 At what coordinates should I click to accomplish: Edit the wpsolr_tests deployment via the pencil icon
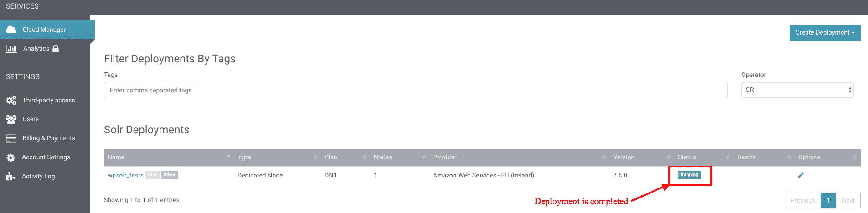click(x=801, y=175)
